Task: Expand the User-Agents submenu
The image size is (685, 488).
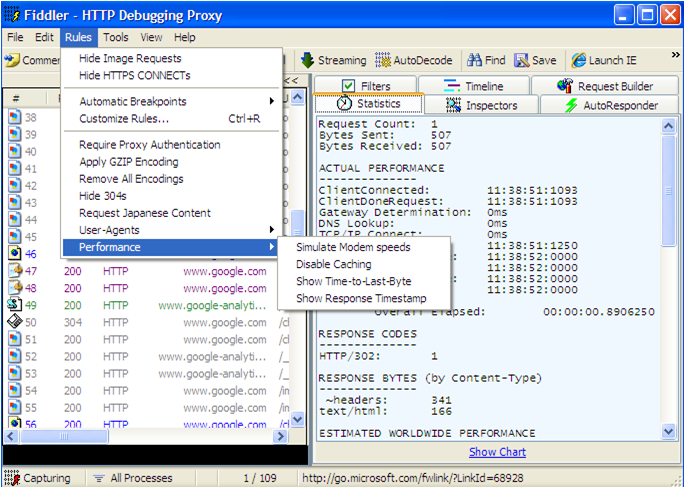Action: [170, 230]
